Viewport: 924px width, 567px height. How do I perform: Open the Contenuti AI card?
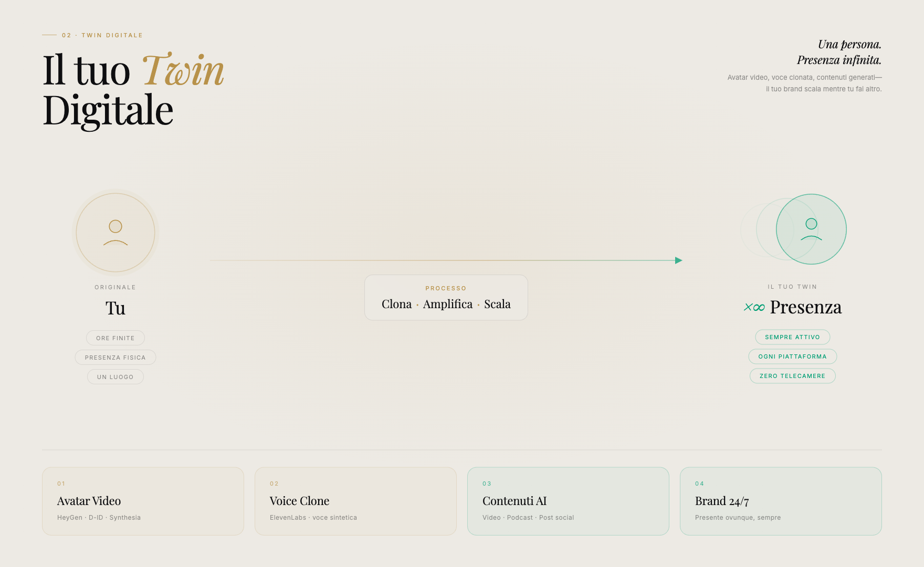point(568,501)
